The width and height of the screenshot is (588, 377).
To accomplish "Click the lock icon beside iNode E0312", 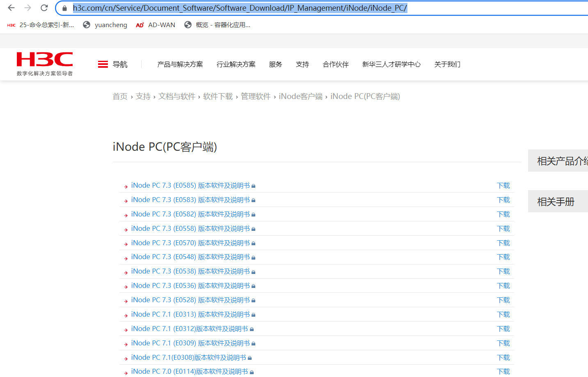I will [x=252, y=329].
